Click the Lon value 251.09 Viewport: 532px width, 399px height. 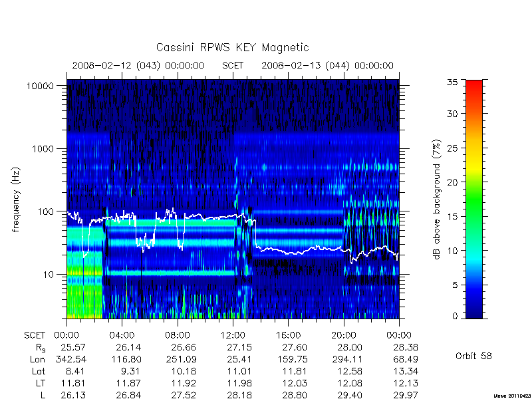[x=181, y=359]
